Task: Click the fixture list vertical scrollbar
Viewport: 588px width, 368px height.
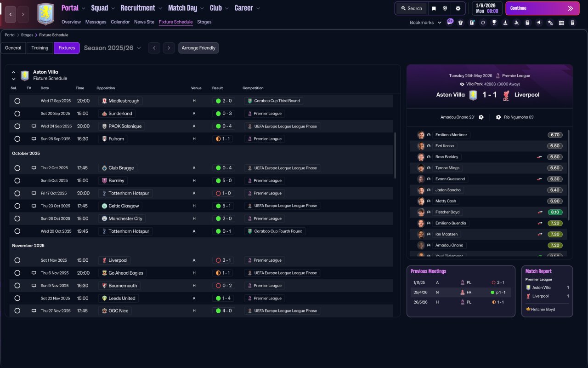Action: tap(395, 155)
